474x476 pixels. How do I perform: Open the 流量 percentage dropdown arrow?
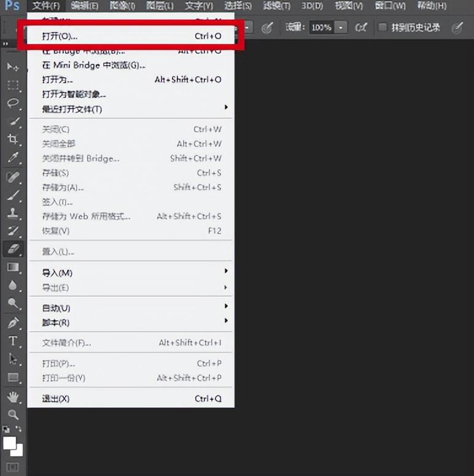click(341, 28)
